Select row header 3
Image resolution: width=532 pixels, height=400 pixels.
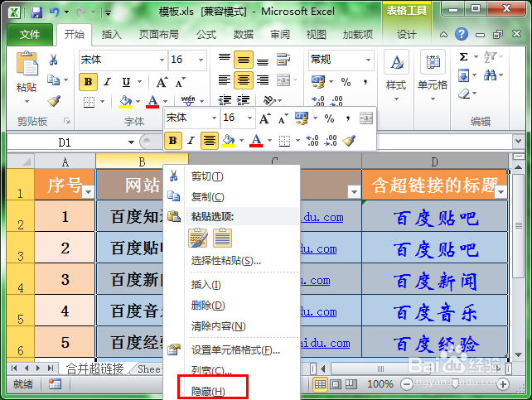[x=21, y=248]
